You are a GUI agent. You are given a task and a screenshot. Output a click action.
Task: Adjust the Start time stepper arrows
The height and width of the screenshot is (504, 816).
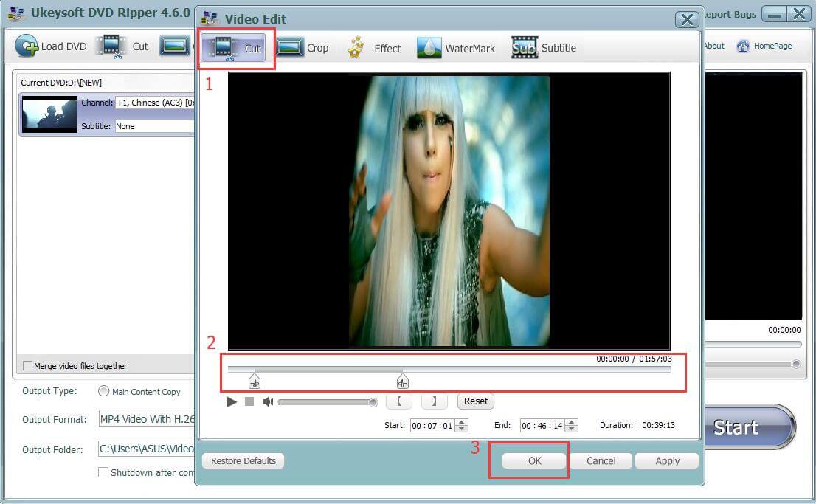(462, 425)
